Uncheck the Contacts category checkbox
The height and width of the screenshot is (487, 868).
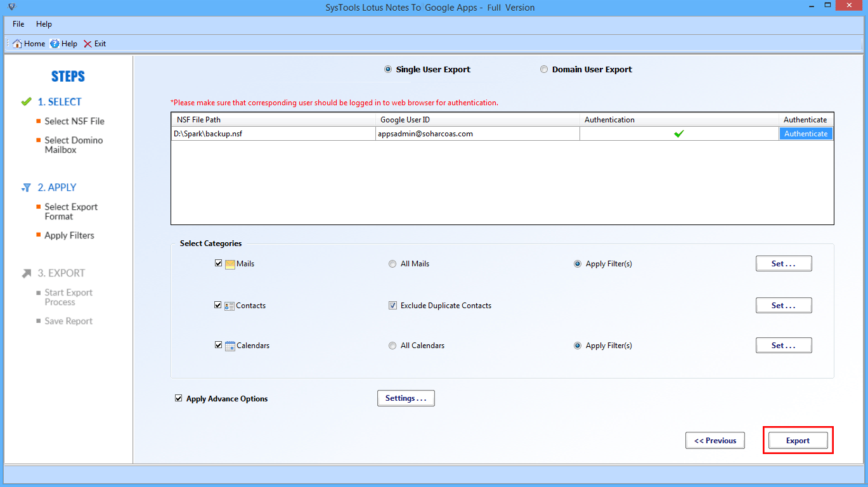pyautogui.click(x=219, y=306)
